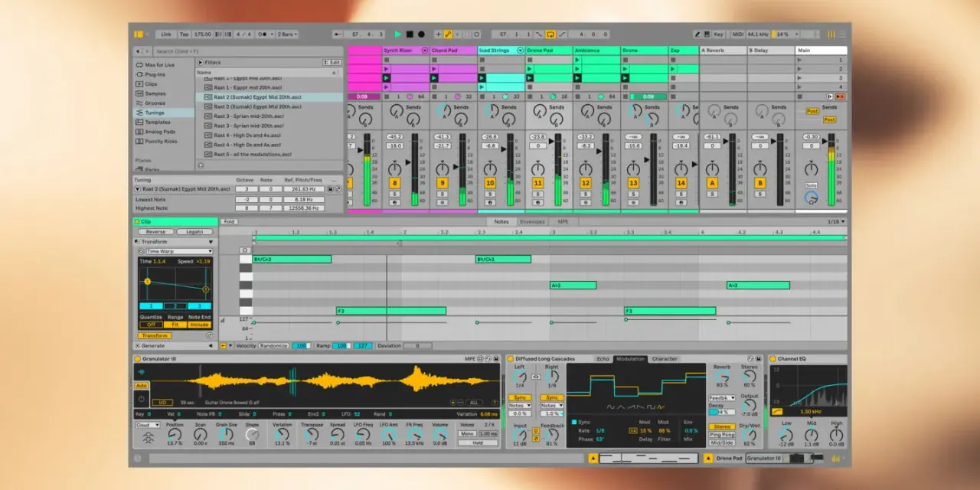The image size is (980, 490).
Task: Toggle Granulator III device on/off
Action: (138, 358)
